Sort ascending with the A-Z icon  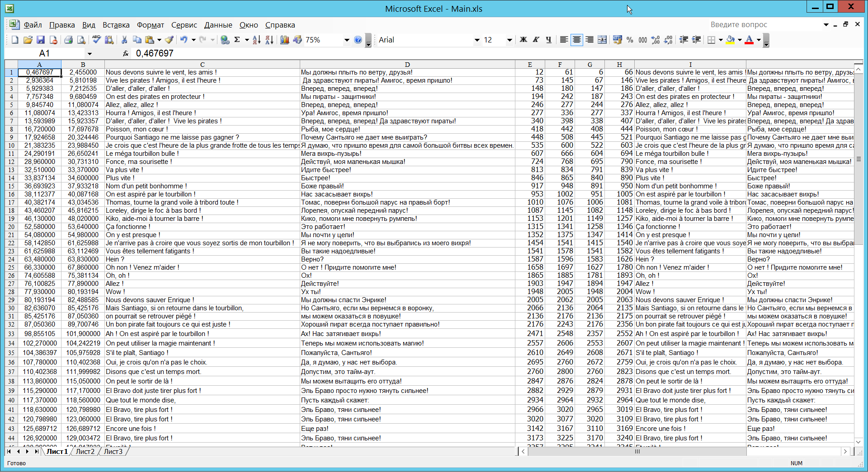coord(256,40)
